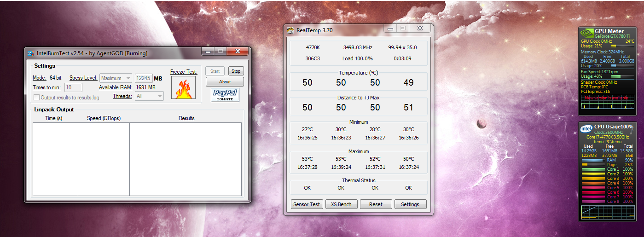Launch XS Bench in RealTemp
Viewport: 644px width, 237px height.
[341, 204]
